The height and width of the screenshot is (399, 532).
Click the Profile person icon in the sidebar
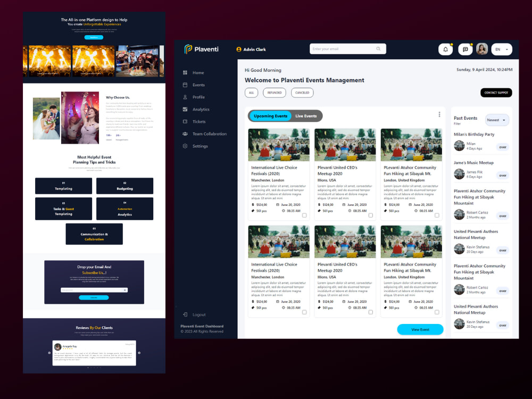pos(185,97)
